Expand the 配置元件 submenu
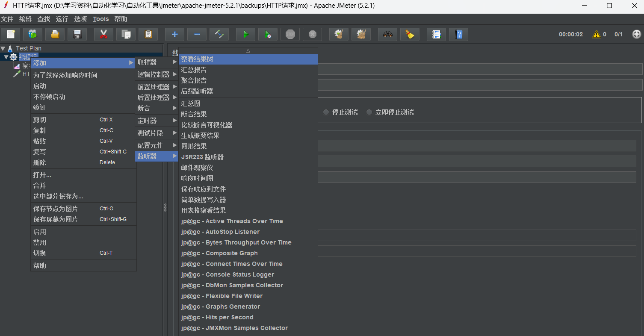Screen dimensions: 644x336 (157, 145)
